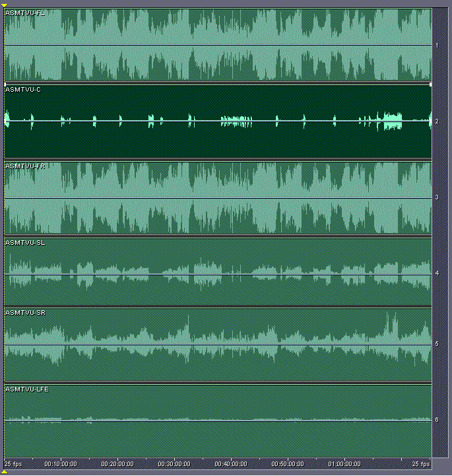Click the yellow playhead marker at bottom
The height and width of the screenshot is (476, 452).
pos(4,472)
